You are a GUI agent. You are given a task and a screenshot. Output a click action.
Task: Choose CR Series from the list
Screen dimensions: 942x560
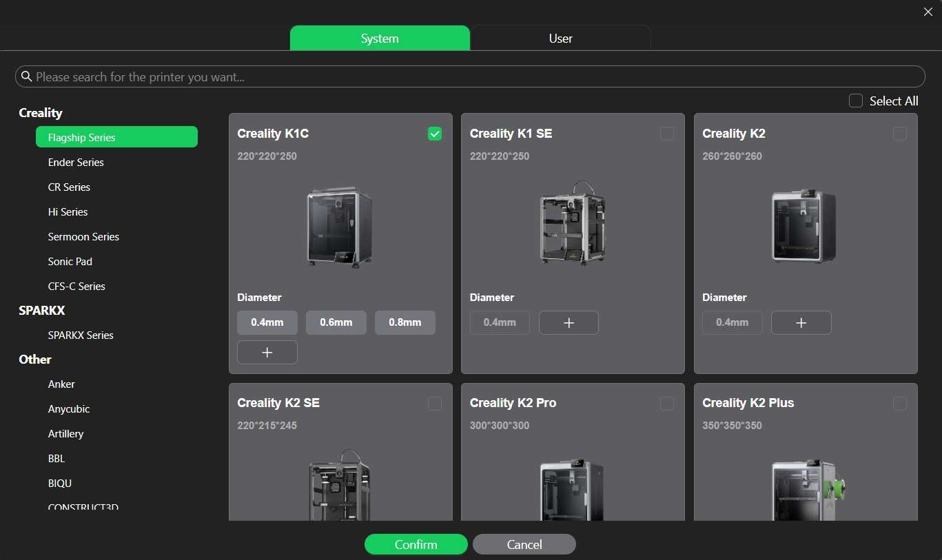69,187
